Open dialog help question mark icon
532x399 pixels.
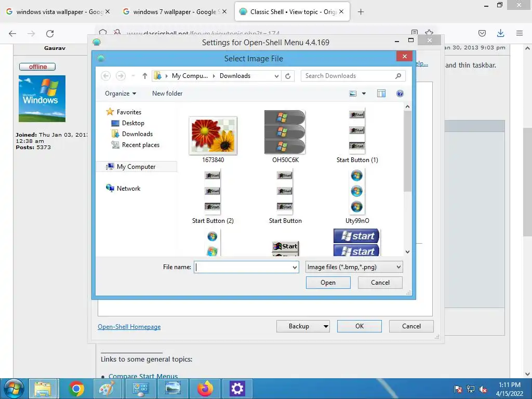[400, 94]
